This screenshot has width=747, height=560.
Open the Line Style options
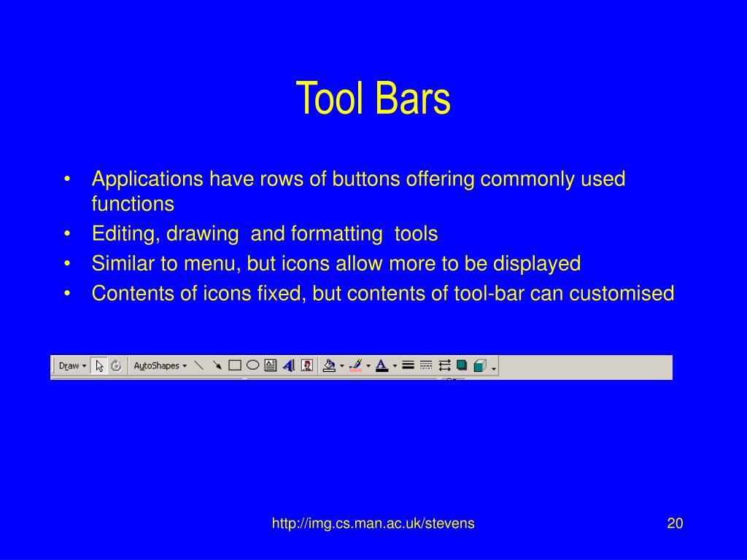tap(408, 366)
